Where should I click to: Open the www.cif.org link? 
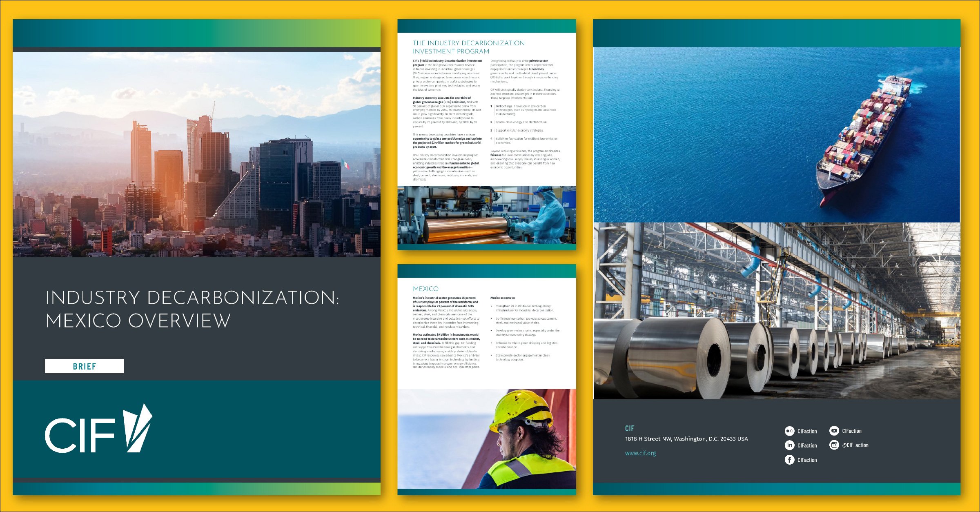640,453
